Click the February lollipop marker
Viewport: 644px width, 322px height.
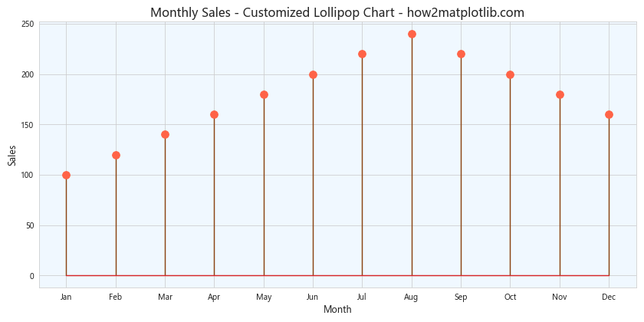pos(116,155)
